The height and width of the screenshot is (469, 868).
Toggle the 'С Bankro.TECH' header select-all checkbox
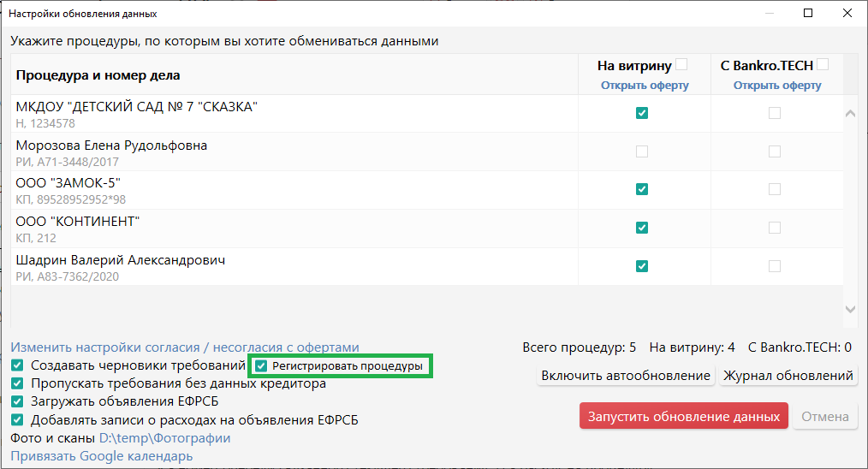point(823,64)
